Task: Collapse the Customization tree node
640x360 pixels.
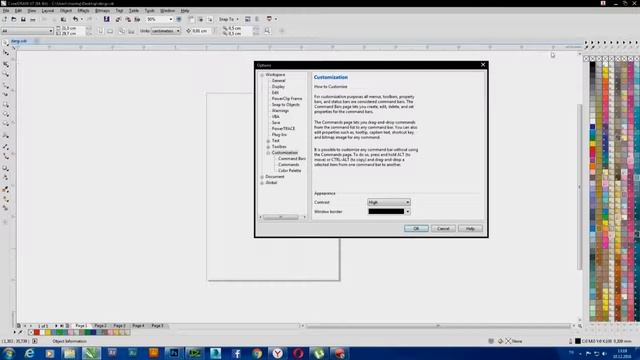Action: click(x=268, y=153)
